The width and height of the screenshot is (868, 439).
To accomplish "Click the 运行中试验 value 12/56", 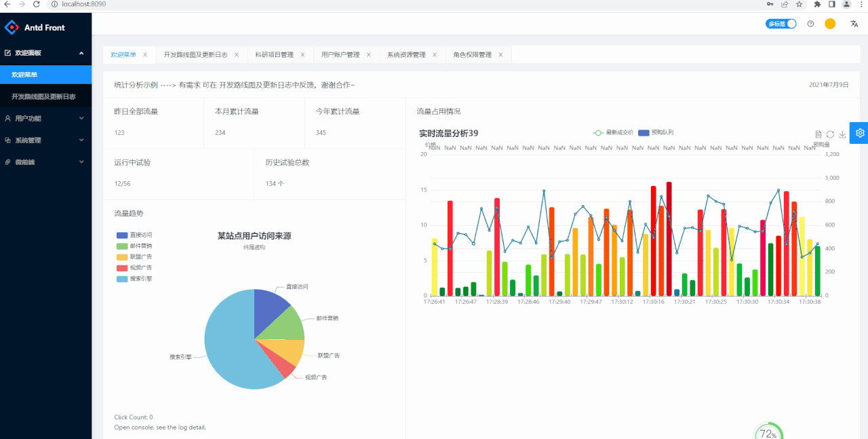I will click(123, 184).
